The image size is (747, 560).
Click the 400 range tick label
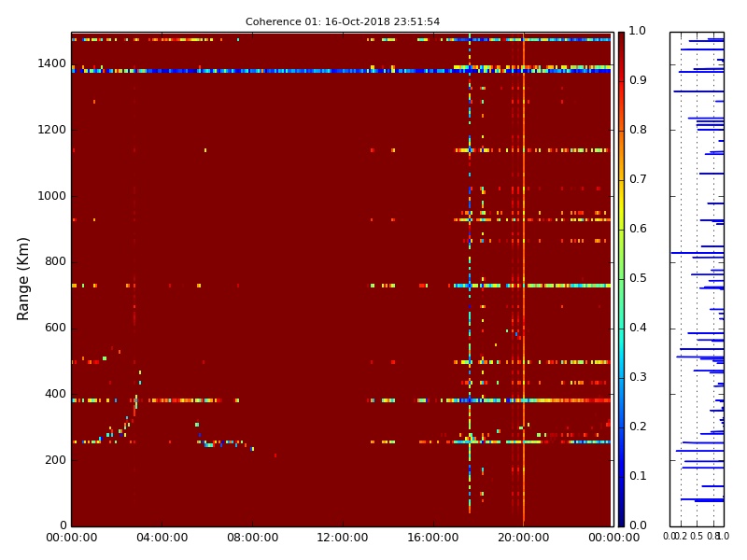pyautogui.click(x=55, y=394)
